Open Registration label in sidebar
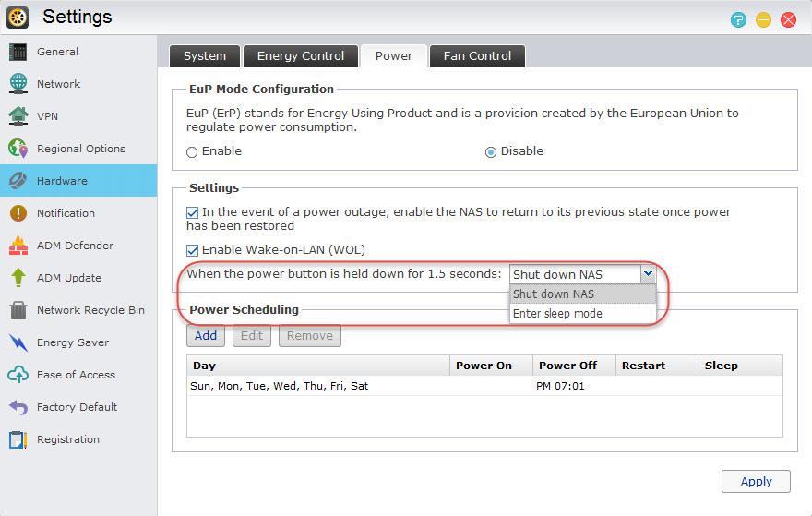The image size is (812, 516). click(x=68, y=439)
